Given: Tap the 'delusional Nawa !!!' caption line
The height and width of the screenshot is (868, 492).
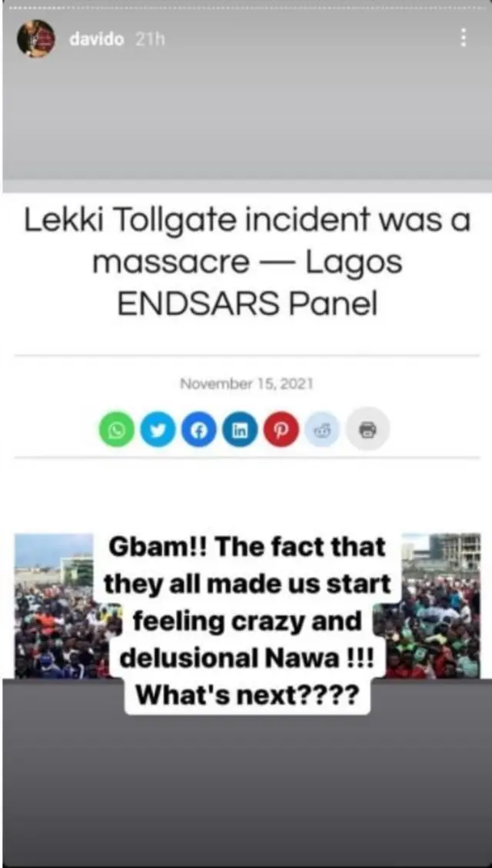Looking at the screenshot, I should [x=247, y=658].
